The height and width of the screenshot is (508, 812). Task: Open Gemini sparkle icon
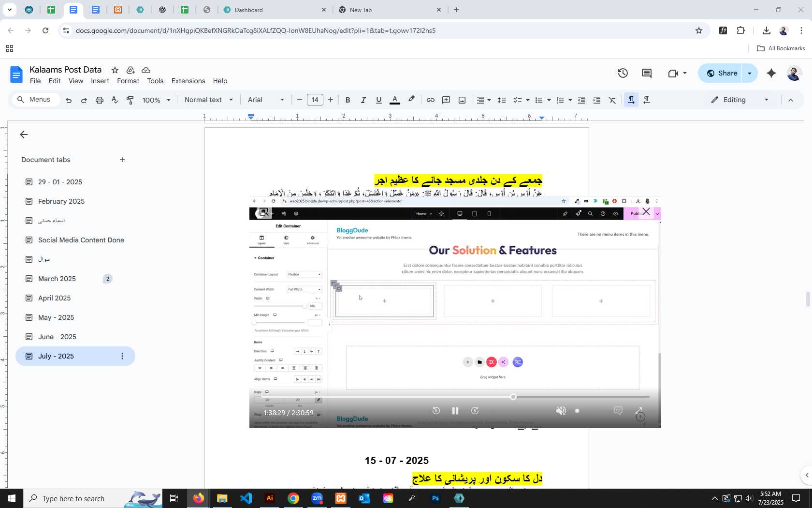[771, 73]
